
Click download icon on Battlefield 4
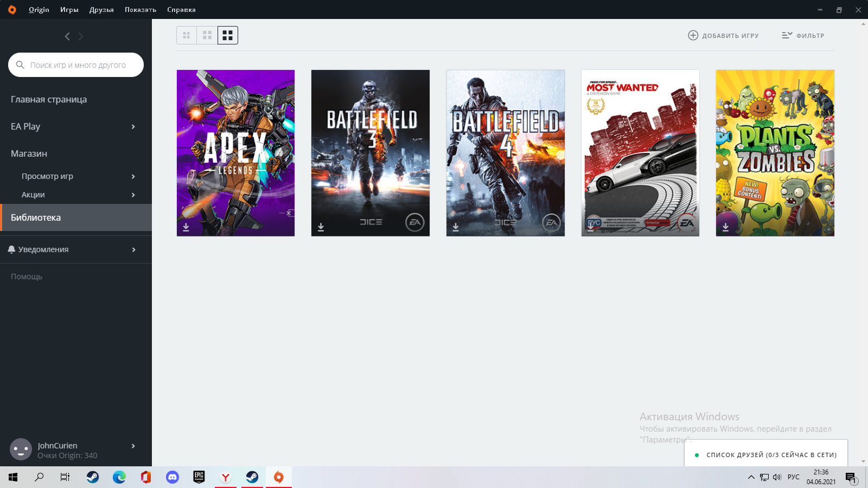point(456,227)
